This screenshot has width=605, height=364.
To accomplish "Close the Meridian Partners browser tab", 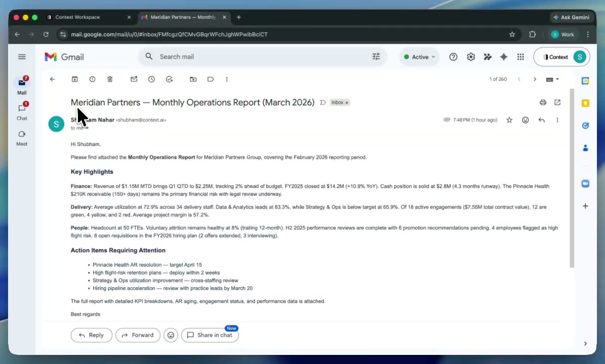I will tap(224, 17).
